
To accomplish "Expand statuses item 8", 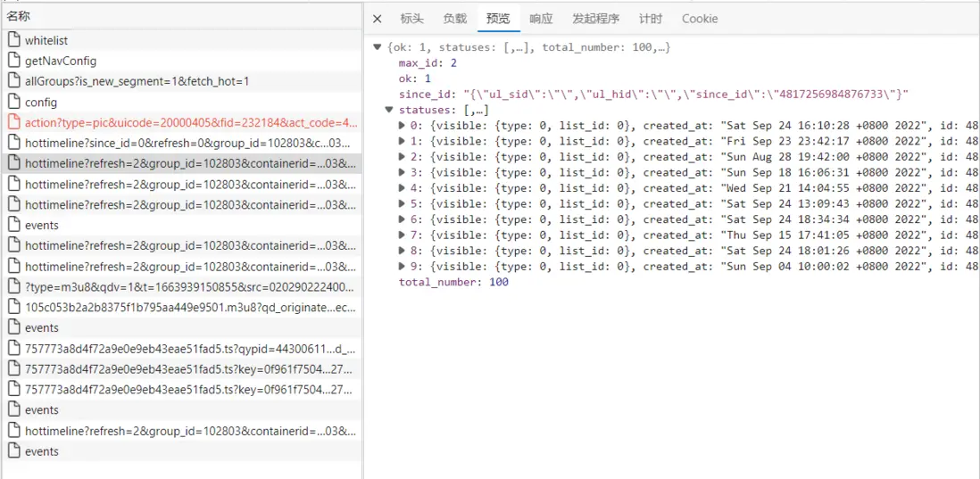I will (402, 251).
